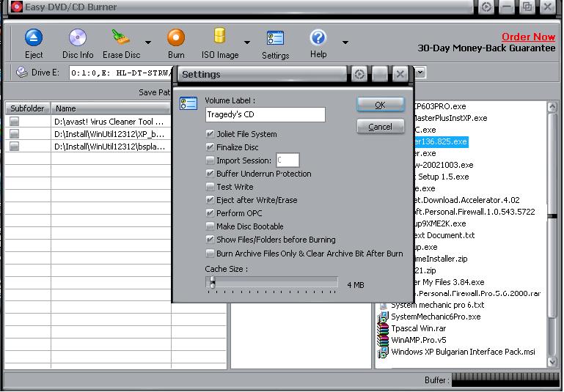Follow the Order Now link
Screen dimensions: 564x392
pos(528,37)
